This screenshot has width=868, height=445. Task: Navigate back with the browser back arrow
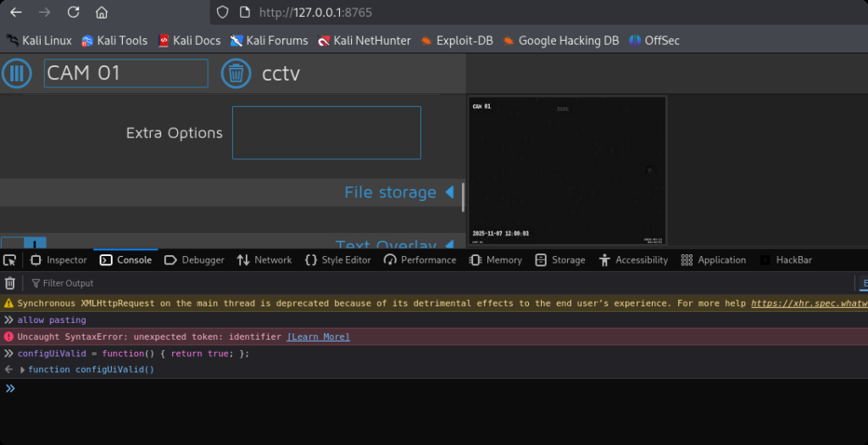point(15,13)
